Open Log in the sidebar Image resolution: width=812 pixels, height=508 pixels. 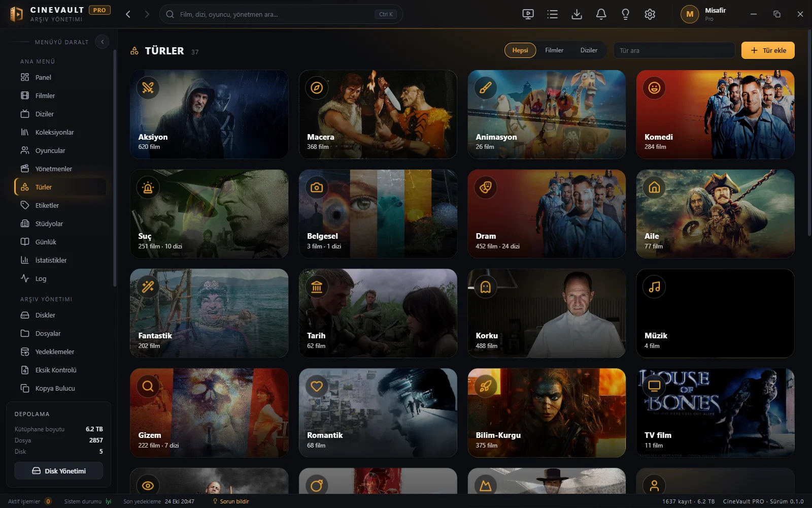coord(60,278)
